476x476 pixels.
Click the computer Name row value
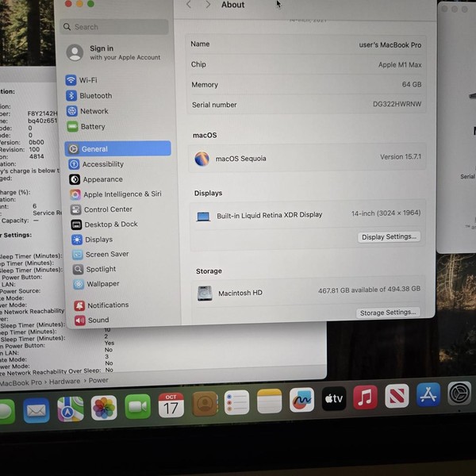tap(390, 45)
